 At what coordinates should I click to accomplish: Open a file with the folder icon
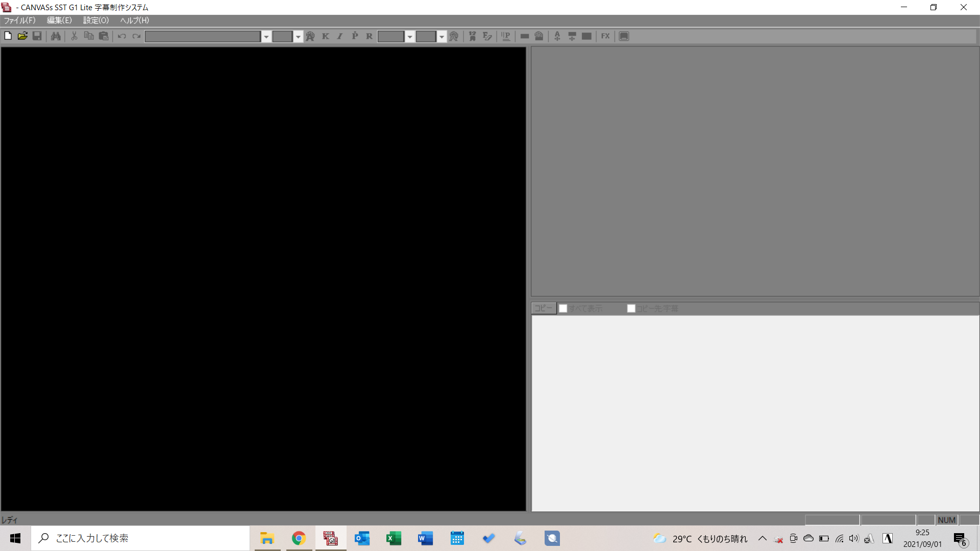coord(22,36)
